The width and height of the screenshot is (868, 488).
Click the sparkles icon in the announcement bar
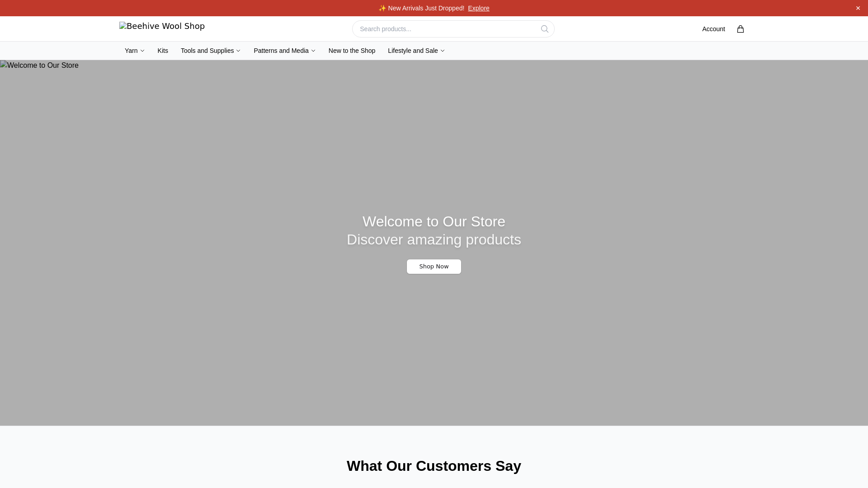pyautogui.click(x=382, y=8)
